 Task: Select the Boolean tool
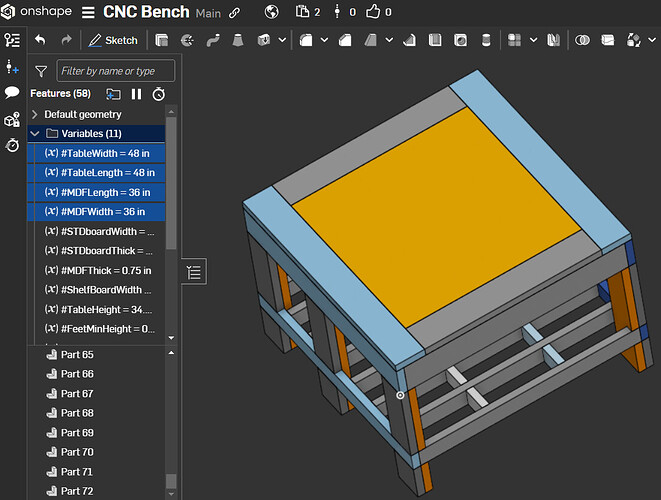point(582,40)
